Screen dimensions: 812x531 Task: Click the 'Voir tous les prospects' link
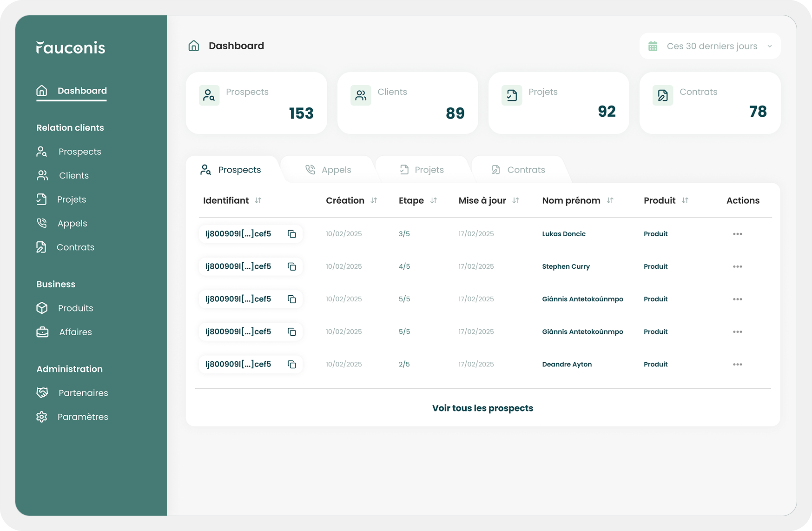click(482, 408)
